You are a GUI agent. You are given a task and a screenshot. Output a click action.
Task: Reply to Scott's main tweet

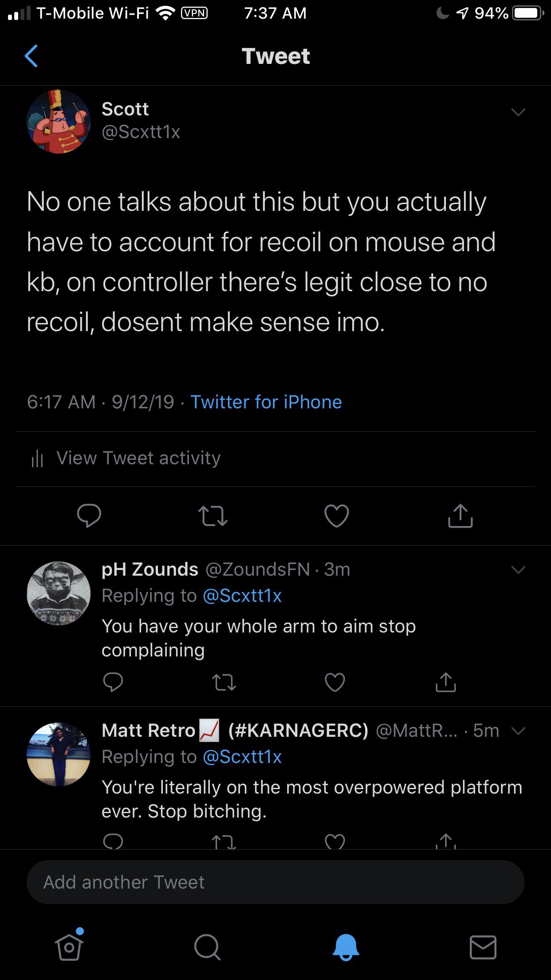(89, 515)
